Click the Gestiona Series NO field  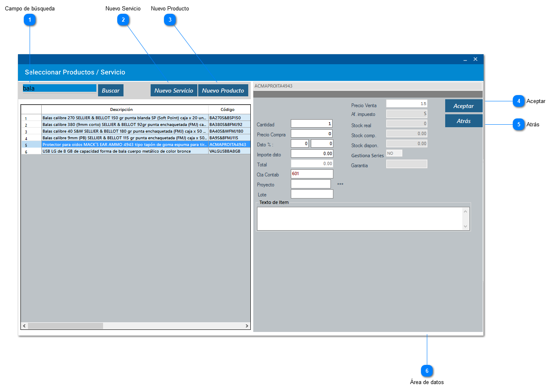click(x=394, y=153)
